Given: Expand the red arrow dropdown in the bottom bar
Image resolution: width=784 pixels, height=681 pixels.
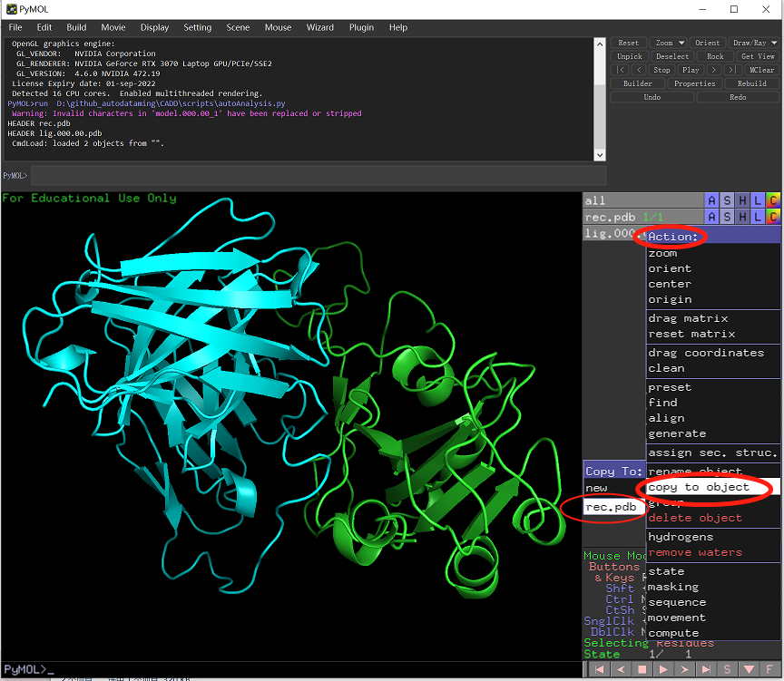Looking at the screenshot, I should [x=747, y=668].
